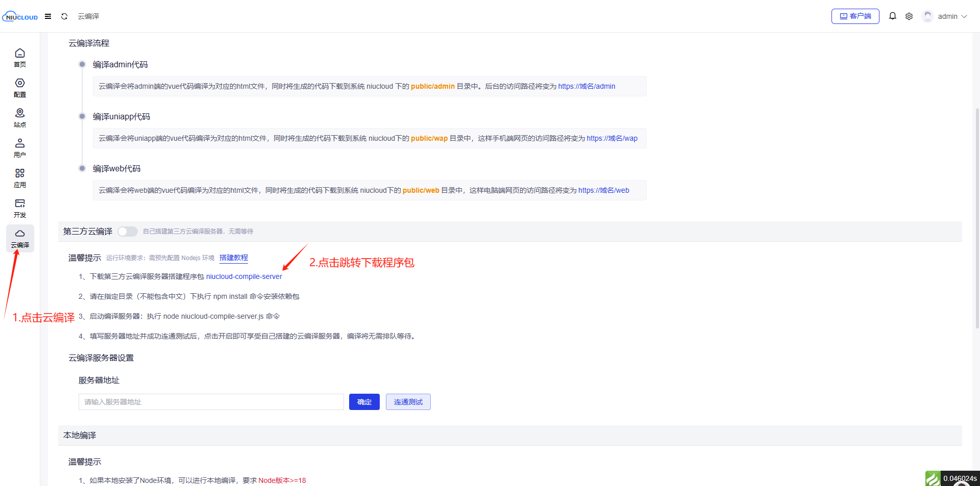
Task: Click the NIUCLOUD logo
Action: tap(20, 16)
